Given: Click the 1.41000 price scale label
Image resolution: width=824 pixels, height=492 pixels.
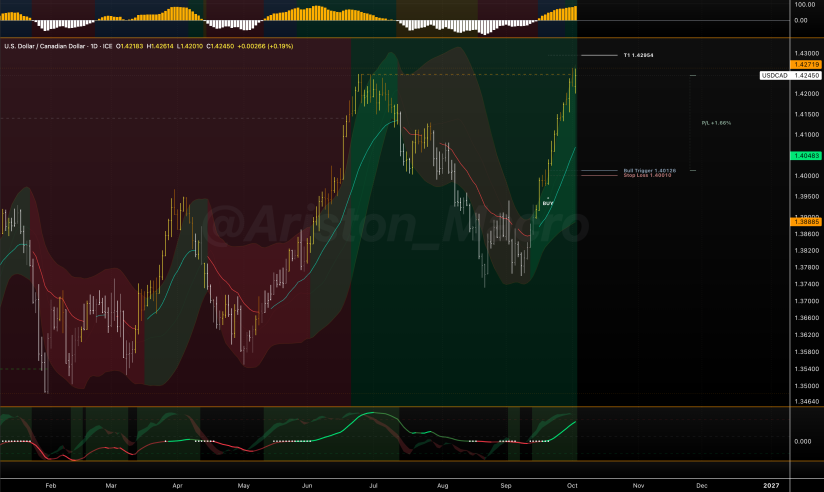Looking at the screenshot, I should click(x=807, y=135).
